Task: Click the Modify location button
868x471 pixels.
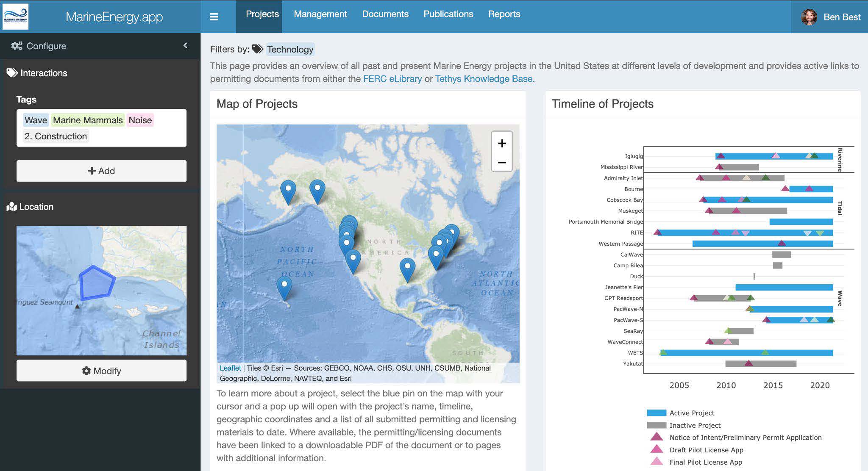Action: point(101,371)
